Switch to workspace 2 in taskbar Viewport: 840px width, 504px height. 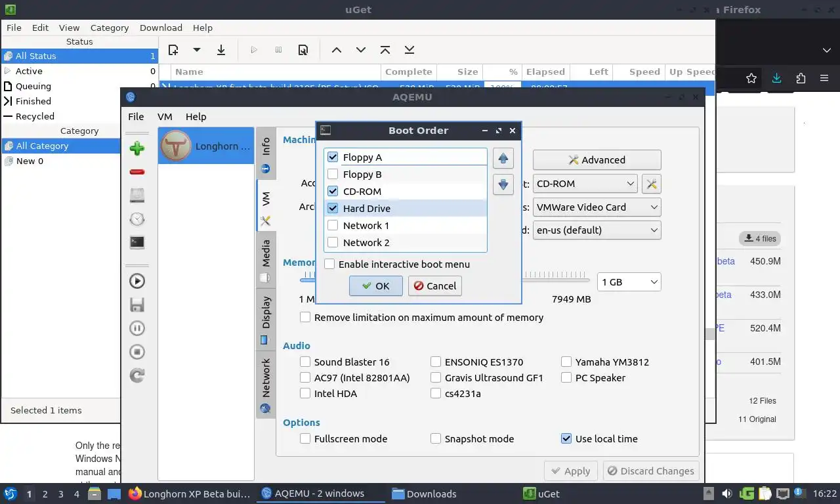pyautogui.click(x=45, y=493)
